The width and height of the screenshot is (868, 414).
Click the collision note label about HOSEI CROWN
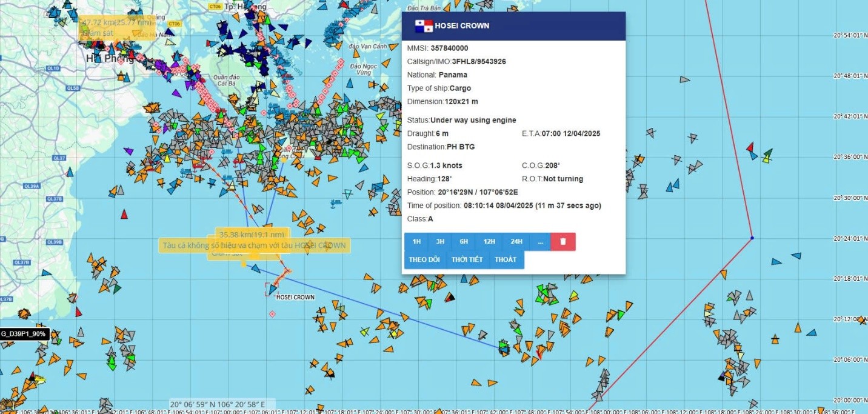tap(255, 245)
